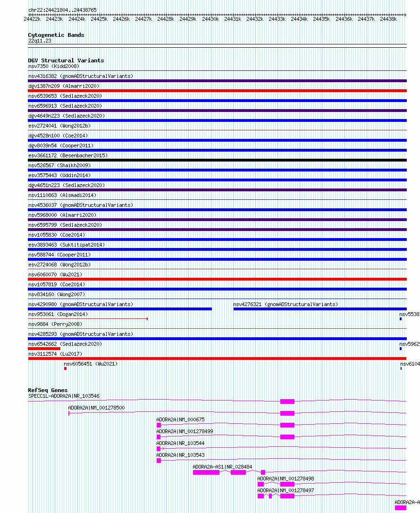
Task: Open the nsv7350 (Kidd2008) variant label
Action: point(54,67)
